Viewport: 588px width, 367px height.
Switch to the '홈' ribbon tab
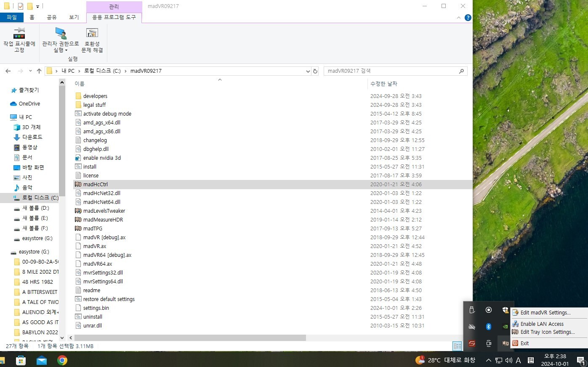(32, 17)
